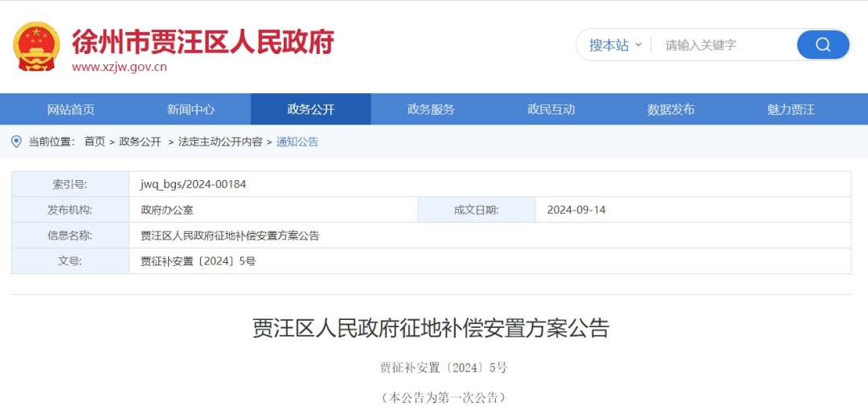The image size is (868, 410).
Task: Open the 政民互动 nav tab
Action: tap(551, 109)
